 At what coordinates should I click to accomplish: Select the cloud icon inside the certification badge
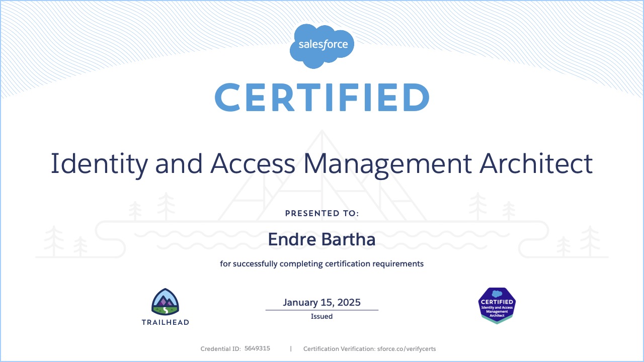click(497, 294)
